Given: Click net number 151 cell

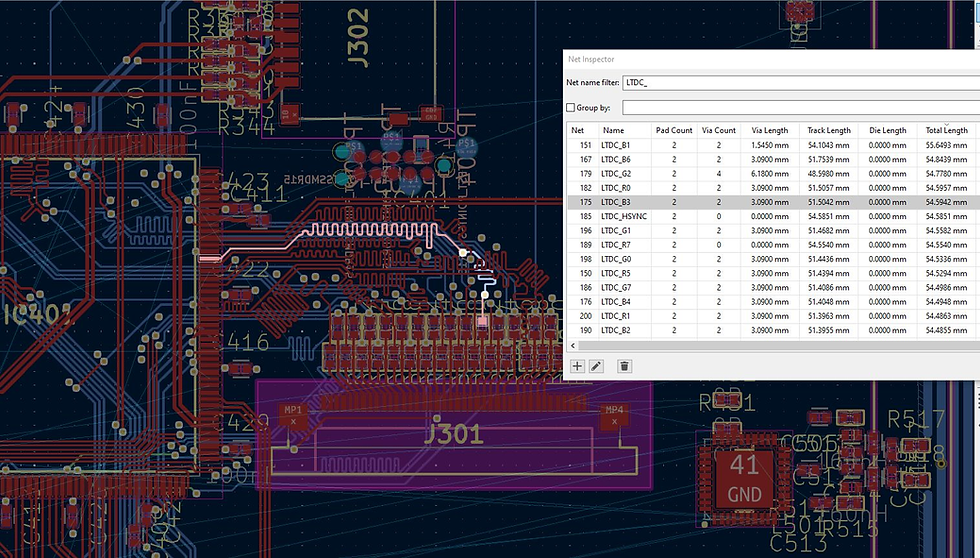Looking at the screenshot, I should coord(585,145).
